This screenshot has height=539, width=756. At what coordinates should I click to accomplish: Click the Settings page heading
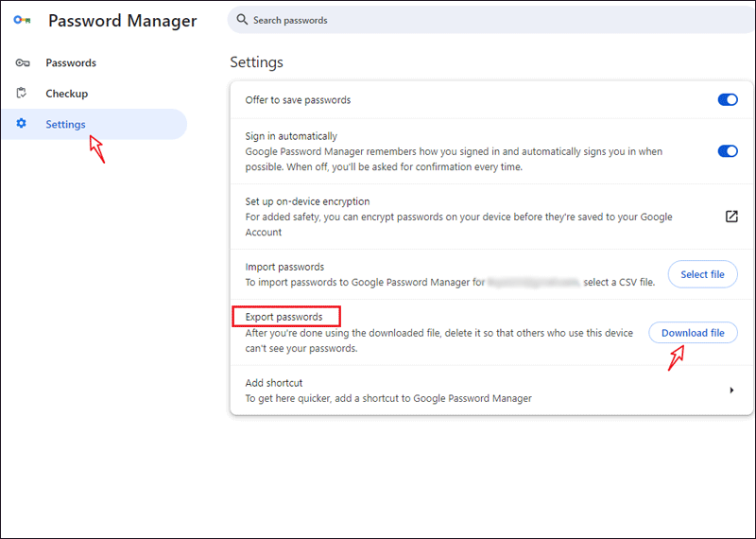coord(256,62)
